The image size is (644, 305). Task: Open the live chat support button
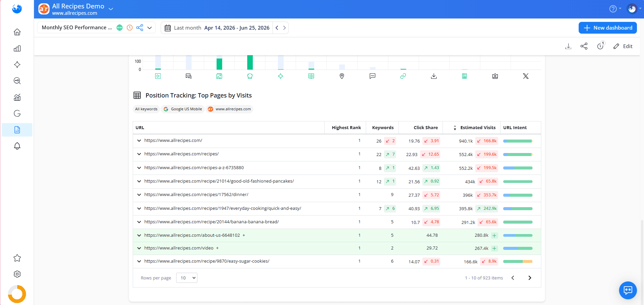coord(628,290)
